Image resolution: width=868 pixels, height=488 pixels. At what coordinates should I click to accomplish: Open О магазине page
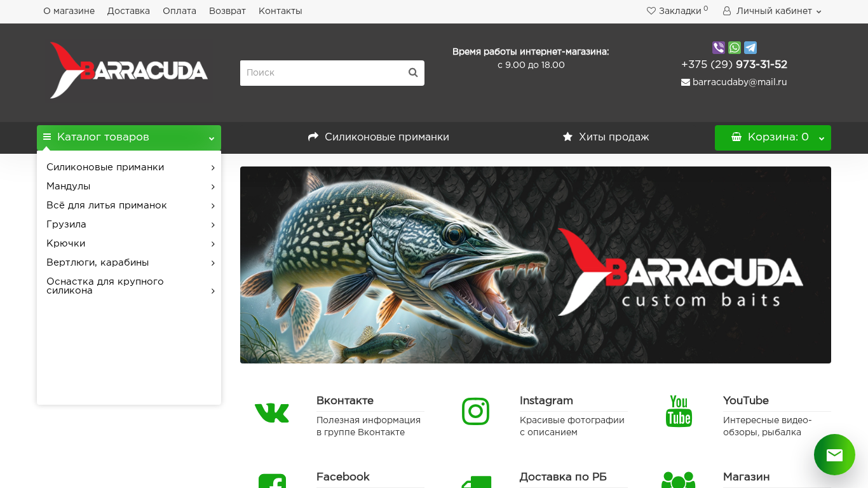click(69, 11)
